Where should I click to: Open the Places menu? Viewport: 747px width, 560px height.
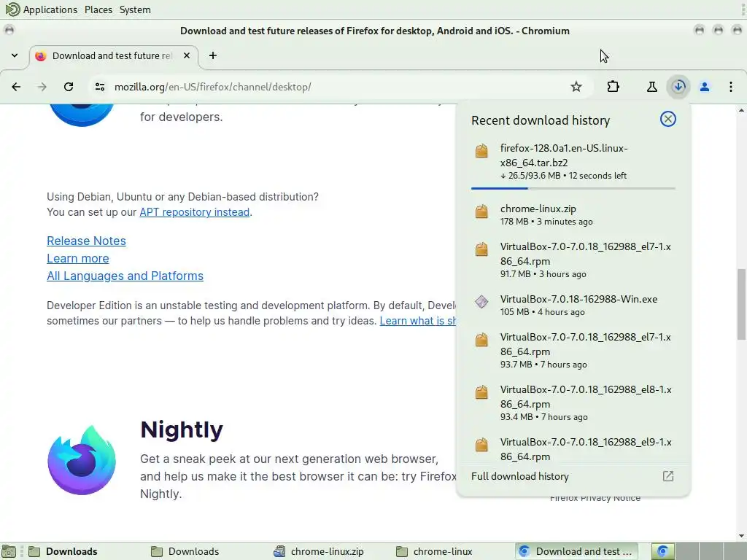click(x=98, y=9)
